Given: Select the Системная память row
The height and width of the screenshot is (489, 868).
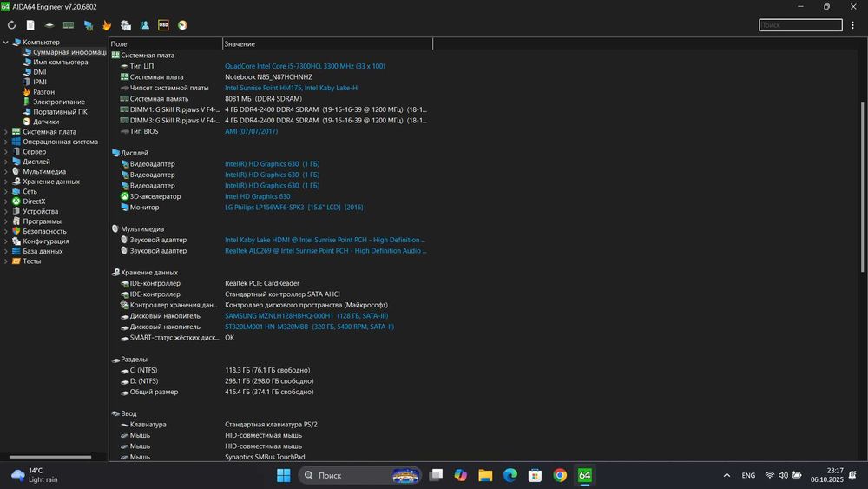Looking at the screenshot, I should [271, 98].
